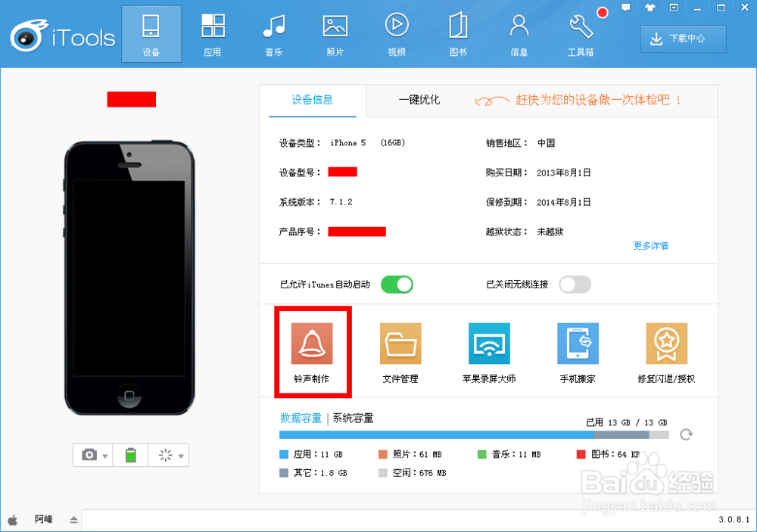Open the 文件管理 file manager
757x532 pixels.
pos(400,353)
